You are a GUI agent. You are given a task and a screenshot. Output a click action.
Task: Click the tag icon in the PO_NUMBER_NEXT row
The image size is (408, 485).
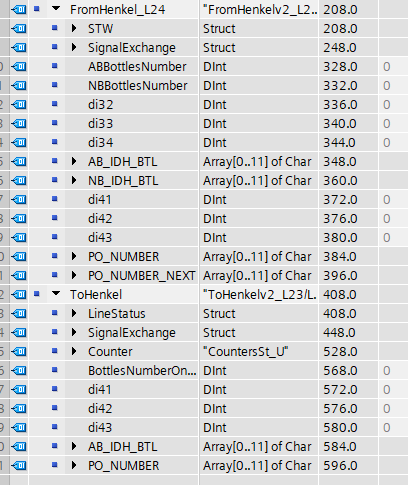point(19,275)
